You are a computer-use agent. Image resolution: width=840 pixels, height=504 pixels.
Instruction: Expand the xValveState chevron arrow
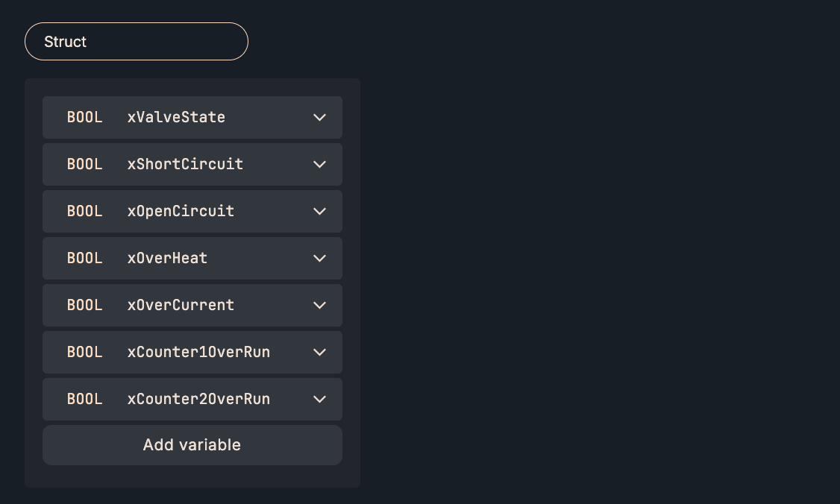tap(319, 117)
